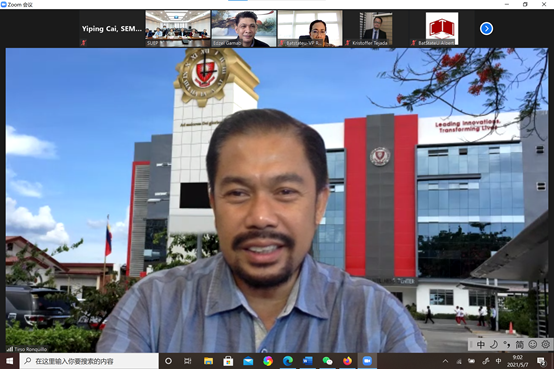Launch Firefox from the taskbar
The height and width of the screenshot is (369, 554).
click(347, 361)
